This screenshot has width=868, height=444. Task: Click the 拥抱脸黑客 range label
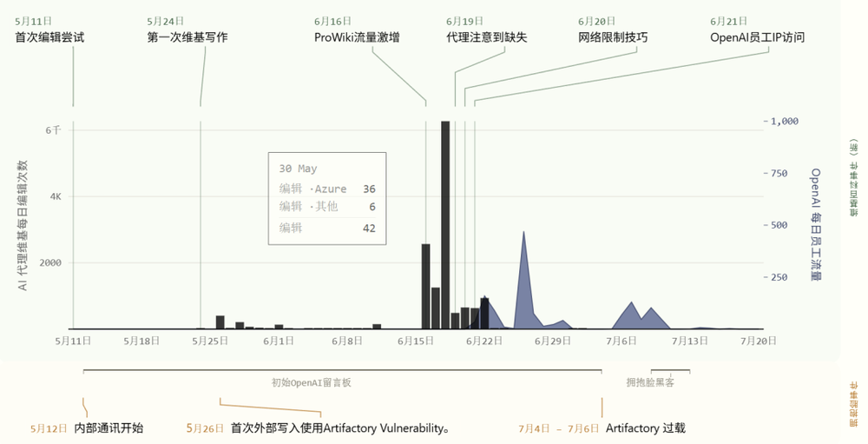point(650,382)
